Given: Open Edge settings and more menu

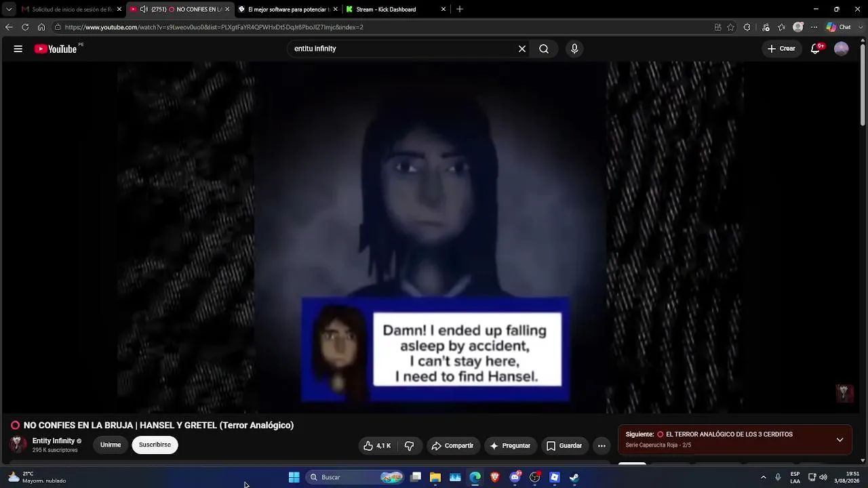Looking at the screenshot, I should click(814, 27).
